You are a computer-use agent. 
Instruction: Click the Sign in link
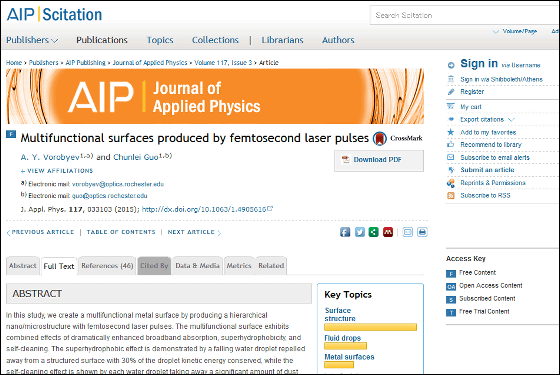tap(479, 64)
